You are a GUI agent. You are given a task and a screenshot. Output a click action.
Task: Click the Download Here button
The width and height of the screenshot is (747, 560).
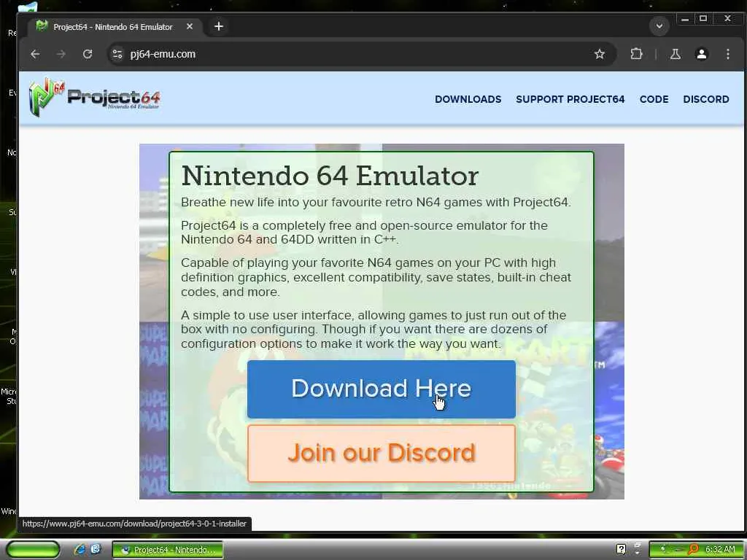381,389
